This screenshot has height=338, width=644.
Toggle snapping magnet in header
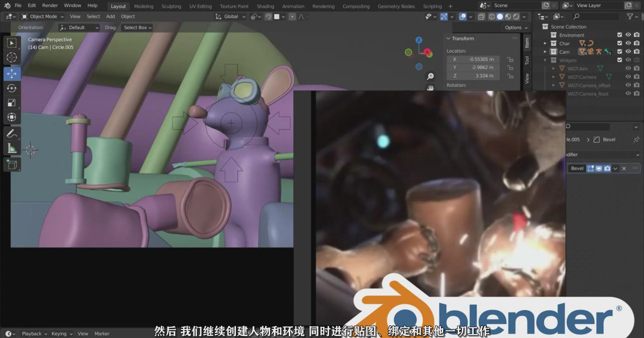coord(269,17)
